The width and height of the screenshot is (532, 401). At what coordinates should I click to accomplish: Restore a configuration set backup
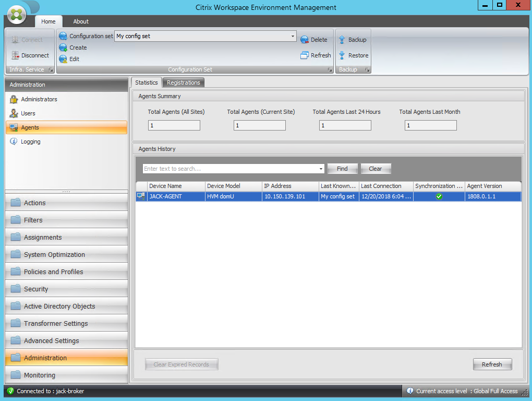pyautogui.click(x=354, y=55)
